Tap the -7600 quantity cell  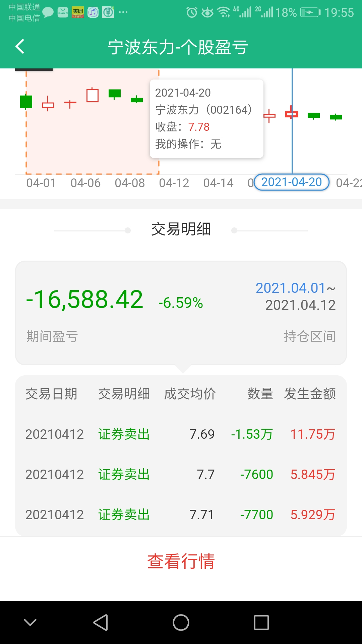[x=256, y=474]
